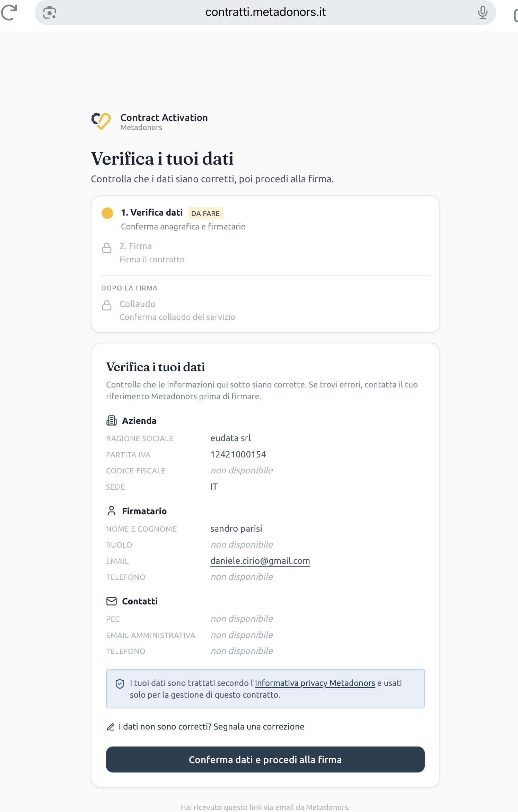Click the lock icon next to Firma step
This screenshot has width=518, height=812.
[107, 248]
